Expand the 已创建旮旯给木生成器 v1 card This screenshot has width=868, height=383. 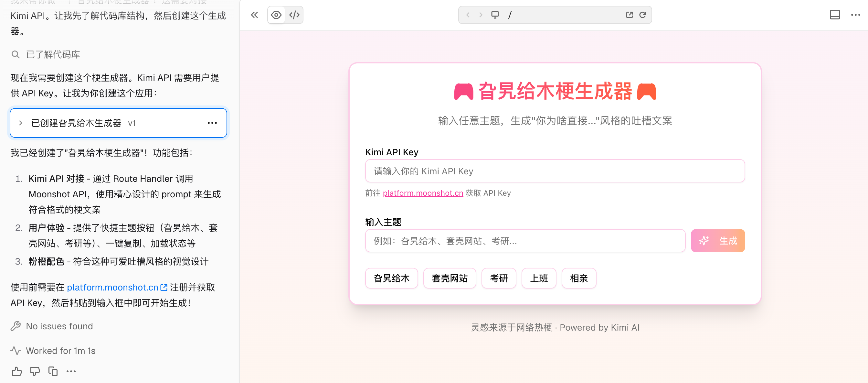tap(21, 123)
